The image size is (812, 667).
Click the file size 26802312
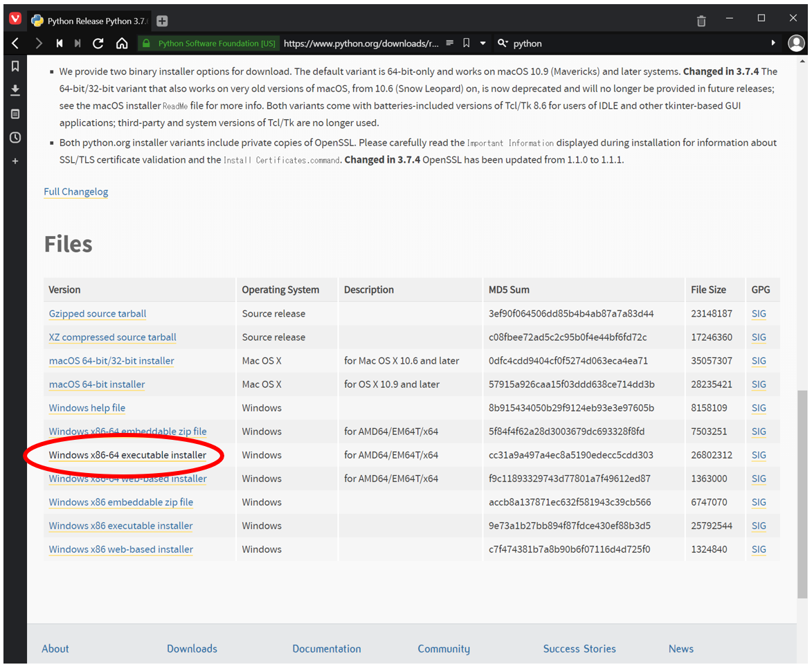pos(712,455)
